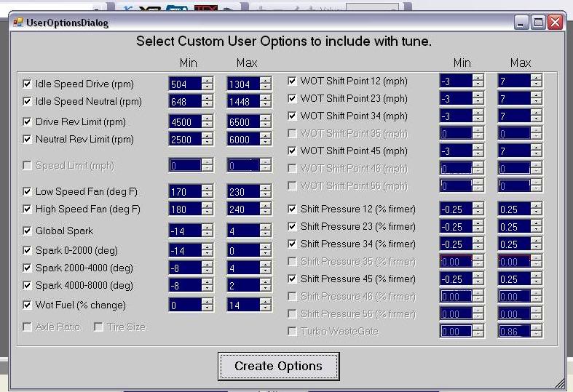Click spinner on WOT Shift Point 23 Min

(x=478, y=99)
